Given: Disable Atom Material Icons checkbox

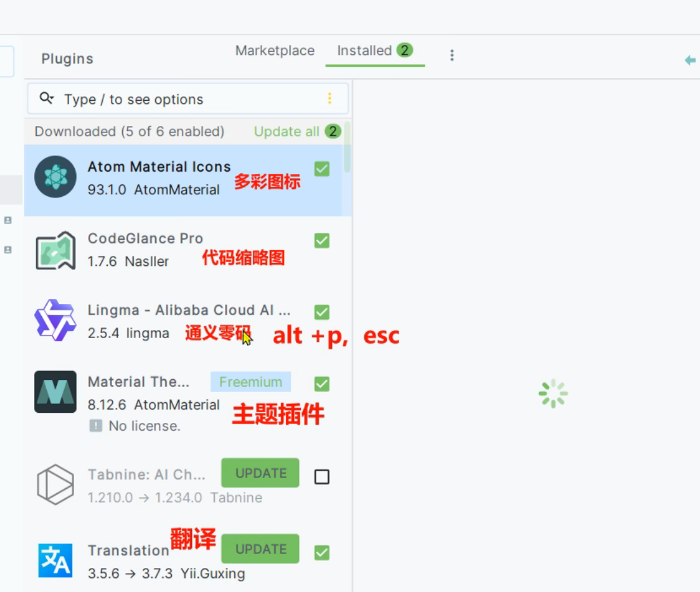Looking at the screenshot, I should [x=321, y=169].
